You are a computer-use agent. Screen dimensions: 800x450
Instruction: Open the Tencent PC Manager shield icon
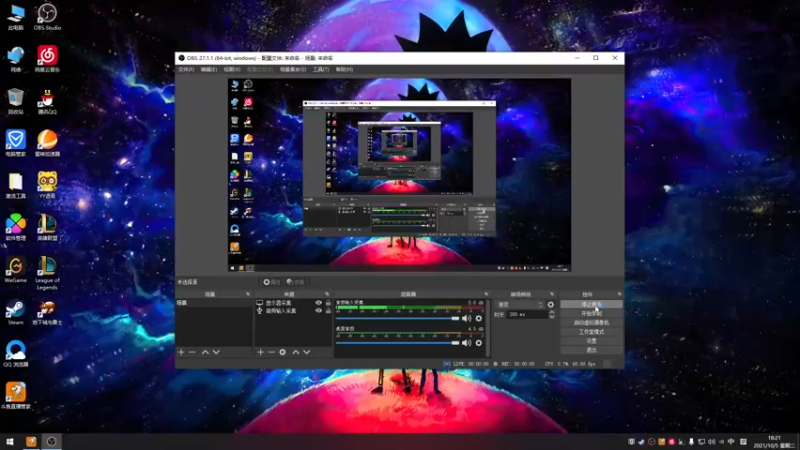(15, 142)
